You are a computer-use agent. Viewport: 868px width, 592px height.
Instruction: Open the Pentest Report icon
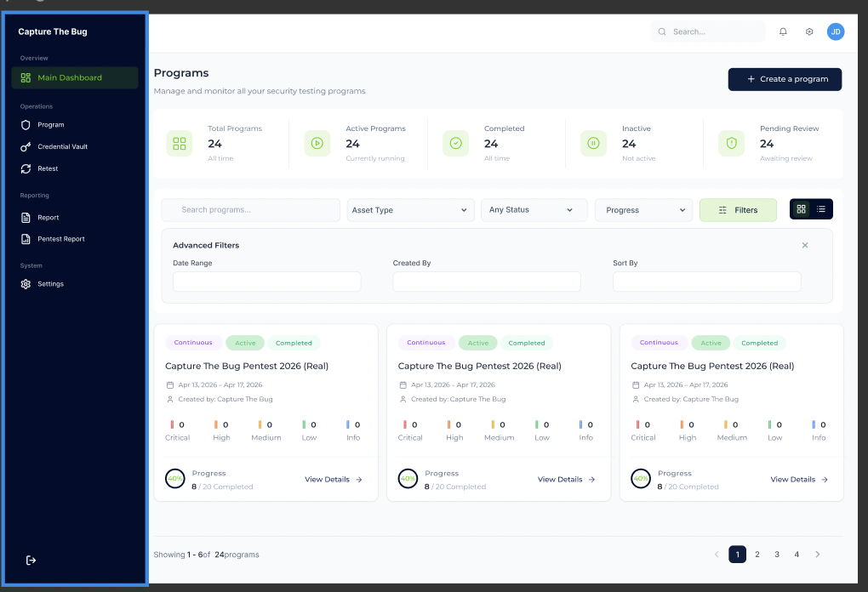[26, 239]
